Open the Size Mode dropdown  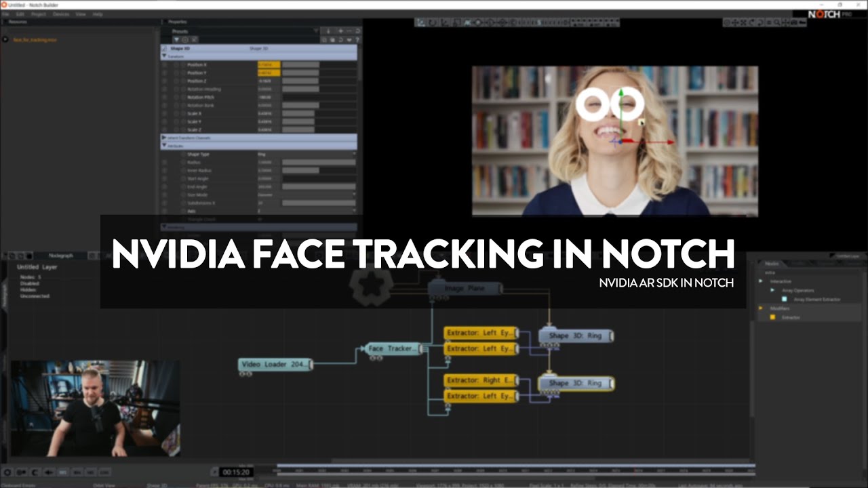click(x=307, y=195)
